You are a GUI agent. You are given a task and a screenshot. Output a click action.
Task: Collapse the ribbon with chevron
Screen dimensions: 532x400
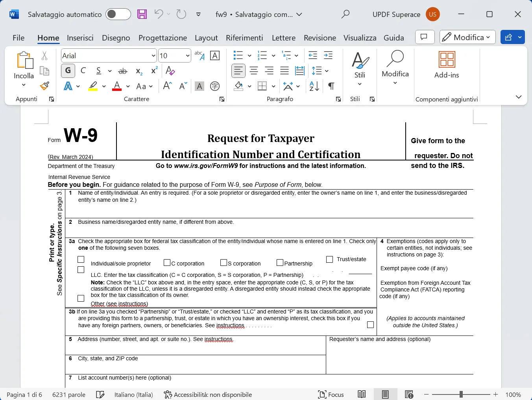click(x=519, y=97)
